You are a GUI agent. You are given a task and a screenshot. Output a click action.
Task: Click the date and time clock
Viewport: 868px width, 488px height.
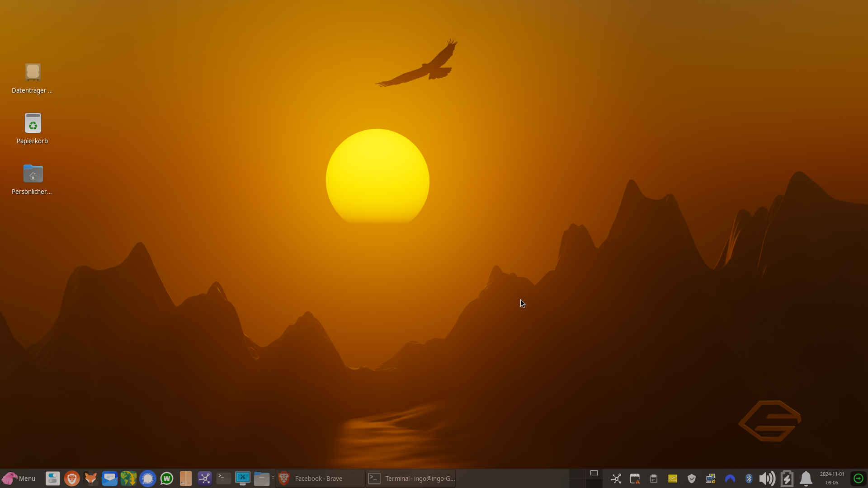point(832,479)
